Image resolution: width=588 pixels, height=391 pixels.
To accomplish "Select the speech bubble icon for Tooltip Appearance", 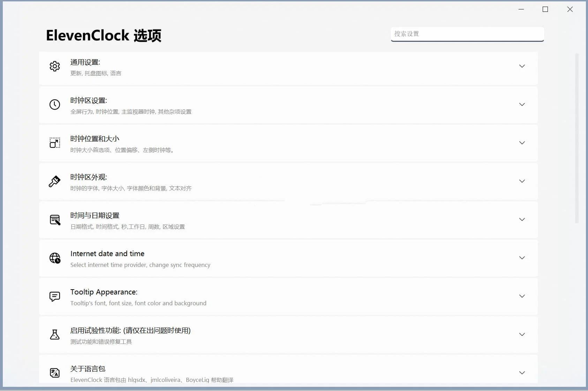I will tap(55, 297).
